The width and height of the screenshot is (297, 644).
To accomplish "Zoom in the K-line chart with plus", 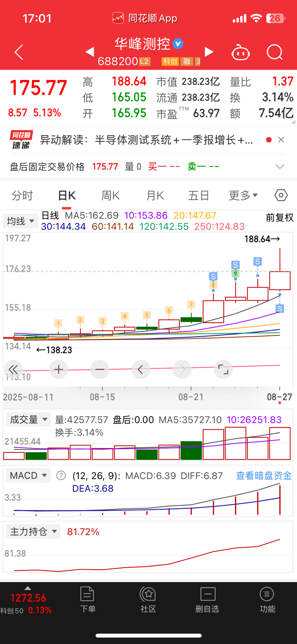I will [x=59, y=369].
